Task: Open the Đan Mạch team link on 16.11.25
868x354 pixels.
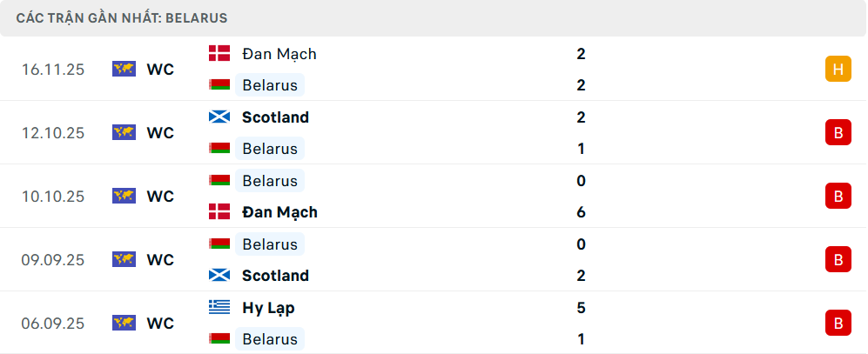Action: [279, 53]
